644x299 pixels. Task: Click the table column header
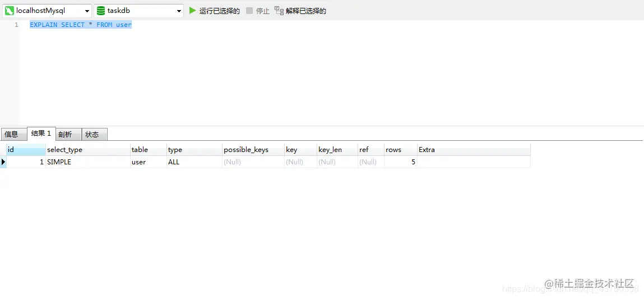(x=149, y=150)
